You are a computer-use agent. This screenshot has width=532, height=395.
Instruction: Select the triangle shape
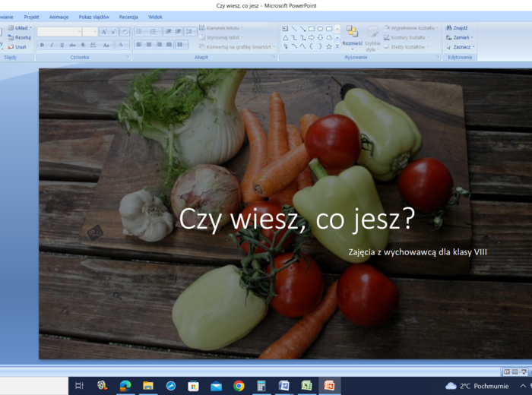[285, 38]
